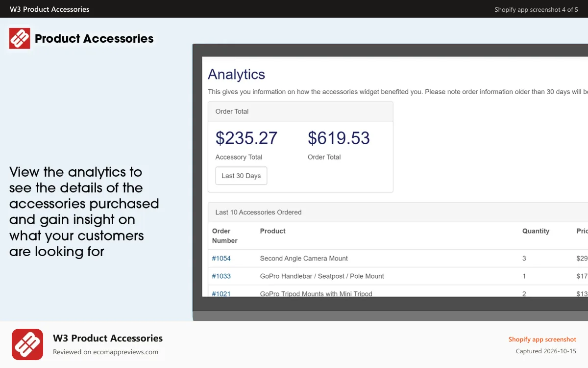The height and width of the screenshot is (368, 588).
Task: Click 'Reviewed on ecomappreviews.com' text
Action: [x=105, y=352]
